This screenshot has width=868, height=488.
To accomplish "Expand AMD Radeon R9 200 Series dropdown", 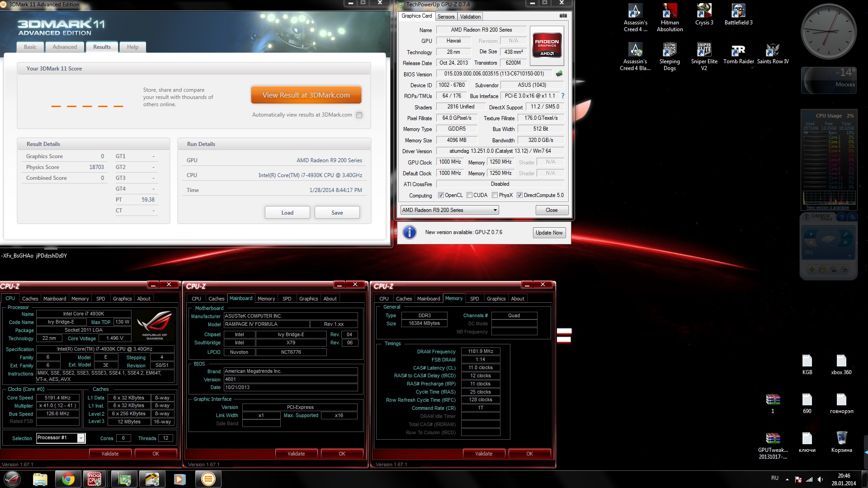I will point(495,210).
